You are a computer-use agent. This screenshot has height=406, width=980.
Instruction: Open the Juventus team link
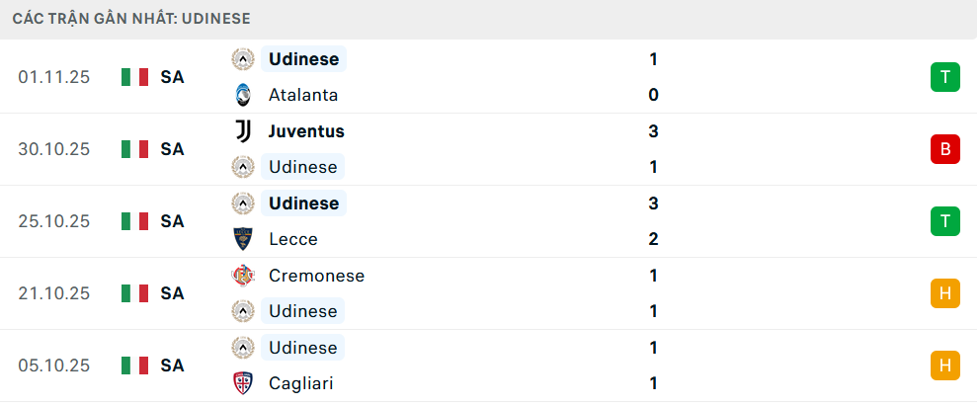pos(306,131)
